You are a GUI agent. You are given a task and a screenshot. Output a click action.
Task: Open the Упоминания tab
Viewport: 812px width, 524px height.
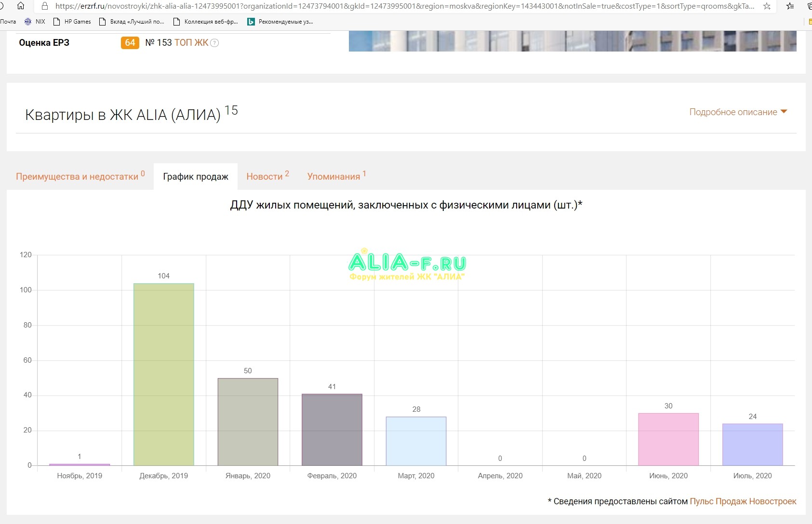tap(336, 176)
